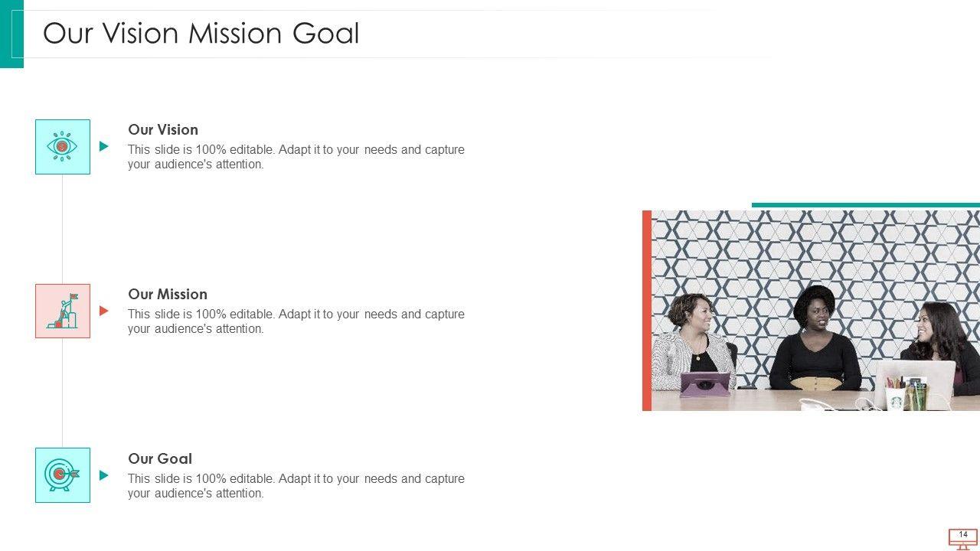
Task: Select the description text under Our Vision
Action: point(296,157)
